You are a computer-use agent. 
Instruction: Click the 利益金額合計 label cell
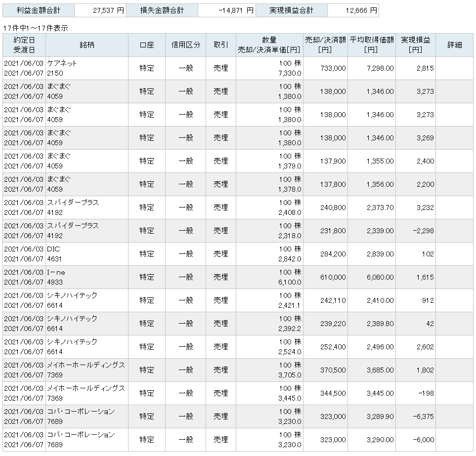coord(39,10)
